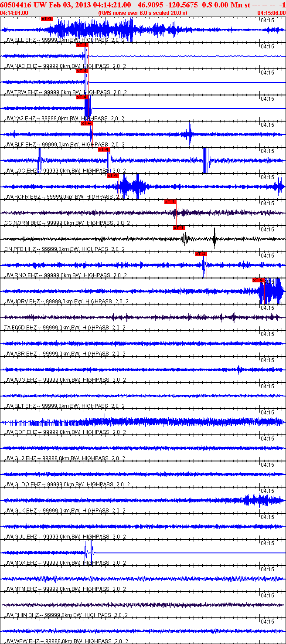Image resolution: width=286 pixels, height=644 pixels.
Task: Click the 'UW.BLT EHZ' station label
Action: click(20, 406)
